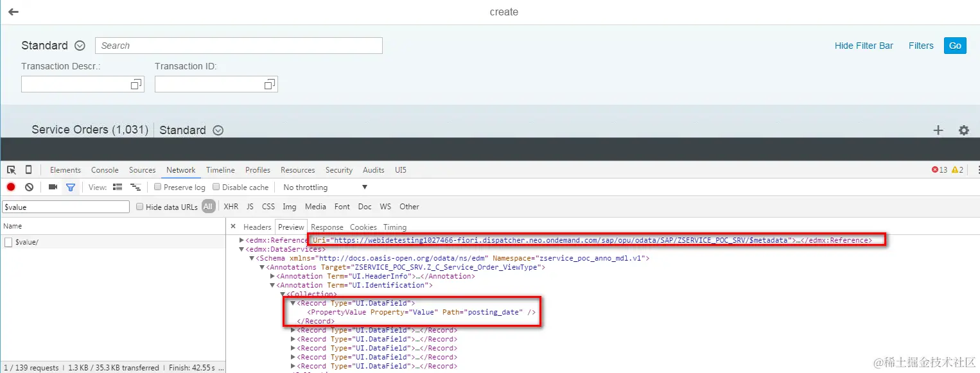Expand the edmx:Reference node
The width and height of the screenshot is (980, 373).
[x=242, y=240]
